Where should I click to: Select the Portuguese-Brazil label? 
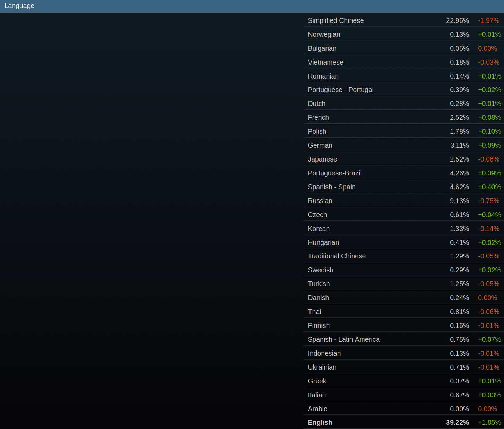334,173
